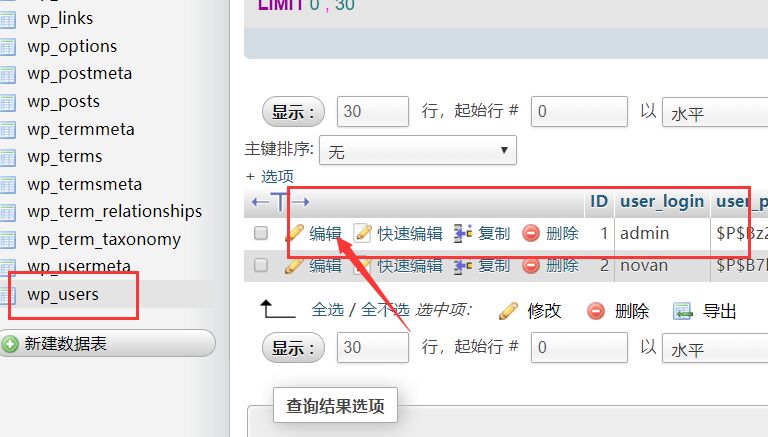Viewport: 768px width, 437px height.
Task: Sort by the user_login column header
Action: coord(662,201)
